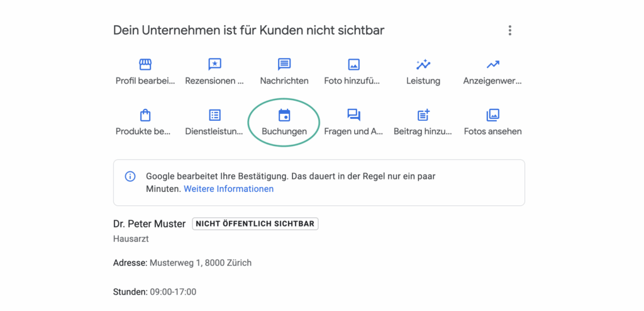
Task: Click the address Musterweg 1, 8000 Zürich
Action: [201, 263]
